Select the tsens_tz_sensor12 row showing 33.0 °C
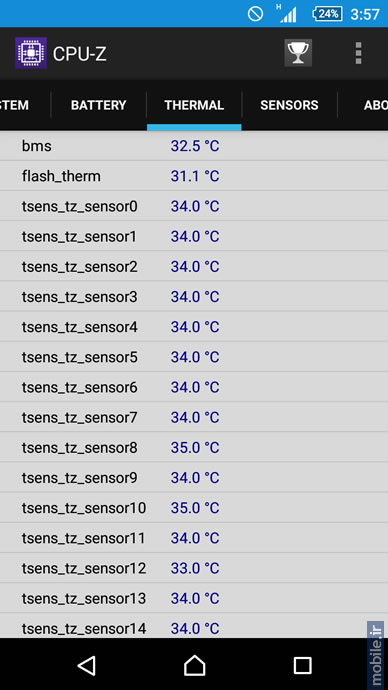 194,568
